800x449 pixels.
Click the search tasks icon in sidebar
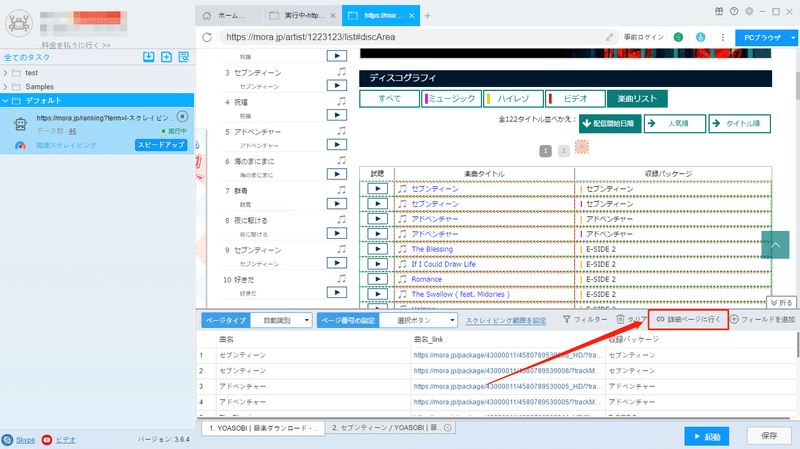184,57
